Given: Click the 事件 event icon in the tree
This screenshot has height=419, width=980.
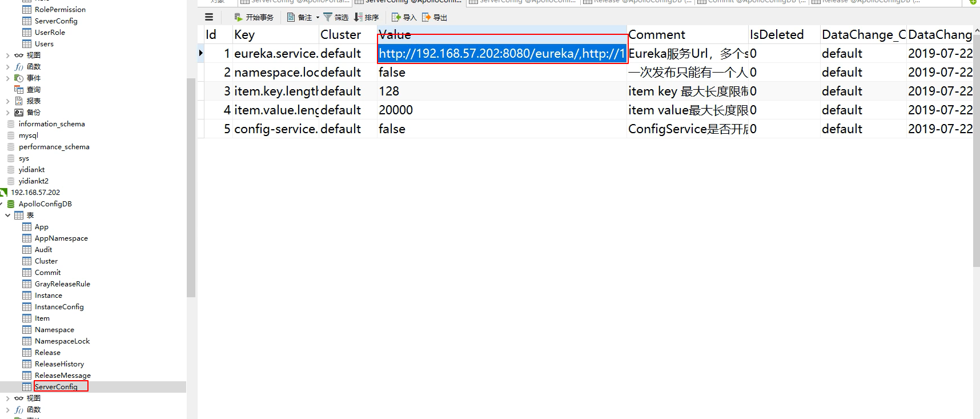Looking at the screenshot, I should [x=19, y=78].
